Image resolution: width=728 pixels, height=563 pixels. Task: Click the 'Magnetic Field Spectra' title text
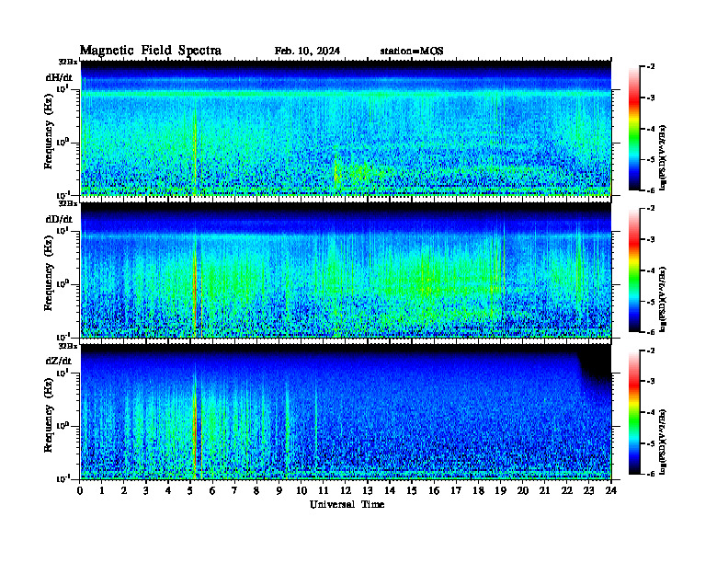coord(151,51)
